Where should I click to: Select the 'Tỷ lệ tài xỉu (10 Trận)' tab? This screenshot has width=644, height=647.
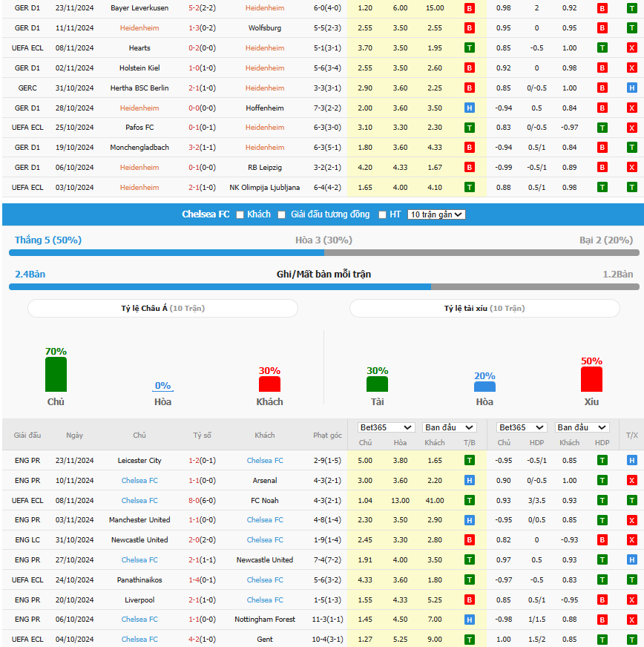click(484, 308)
